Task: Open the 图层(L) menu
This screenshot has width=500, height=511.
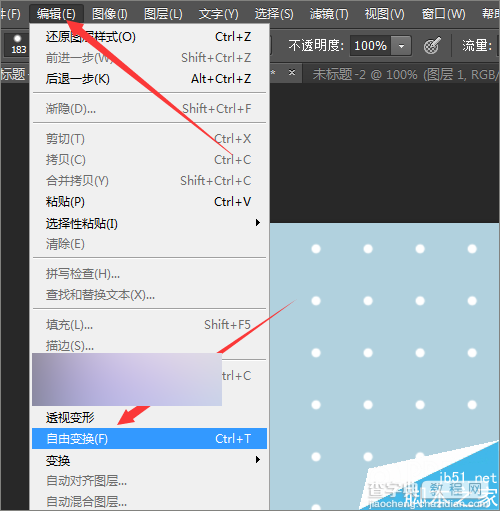Action: [x=163, y=14]
